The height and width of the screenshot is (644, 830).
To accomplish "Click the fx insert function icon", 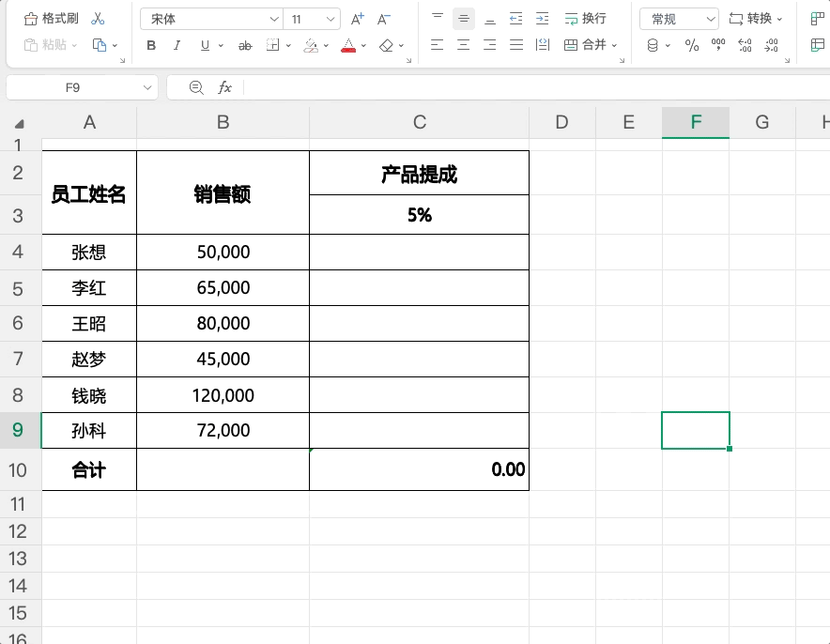I will click(x=225, y=87).
